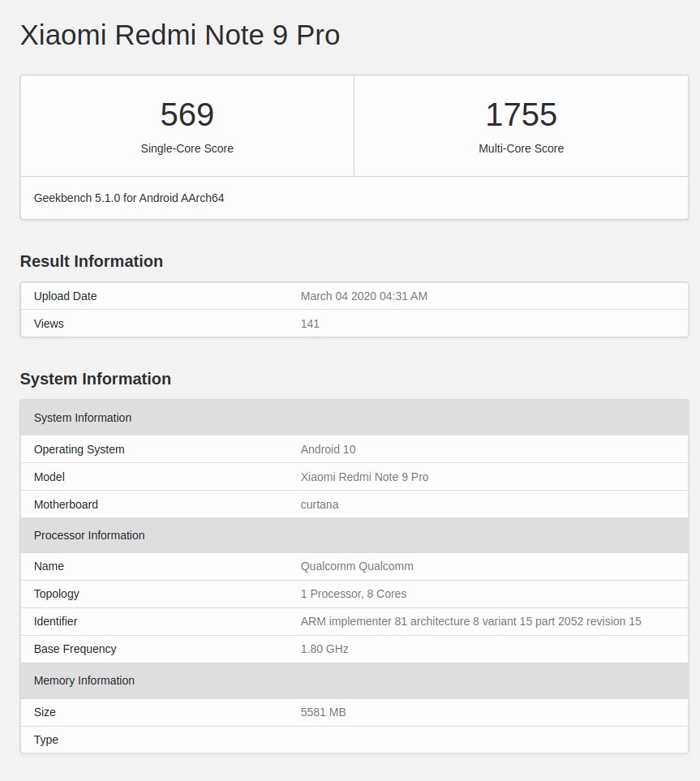
Task: Select the Qualcomm Qualcomm processor name
Action: (357, 566)
